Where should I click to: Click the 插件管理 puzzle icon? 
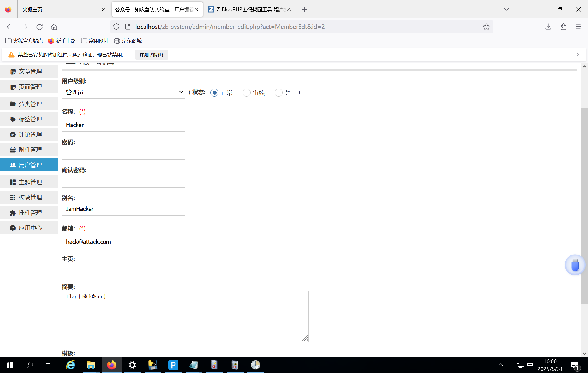[13, 213]
